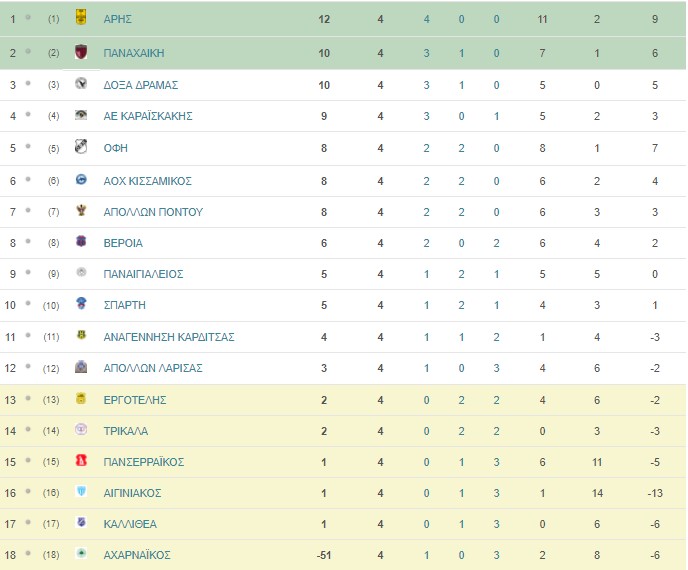Select the ΟΦΗ team badge
The image size is (688, 570).
[x=81, y=147]
